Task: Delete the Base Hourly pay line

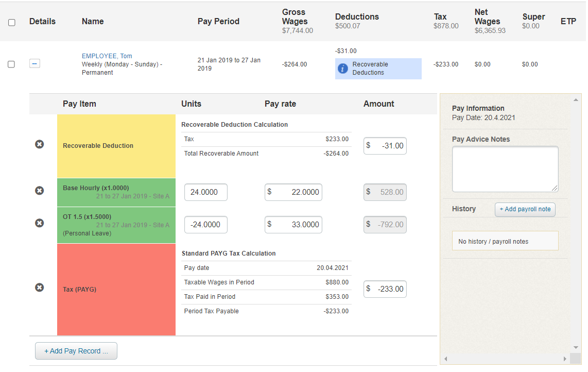Action: pos(39,191)
